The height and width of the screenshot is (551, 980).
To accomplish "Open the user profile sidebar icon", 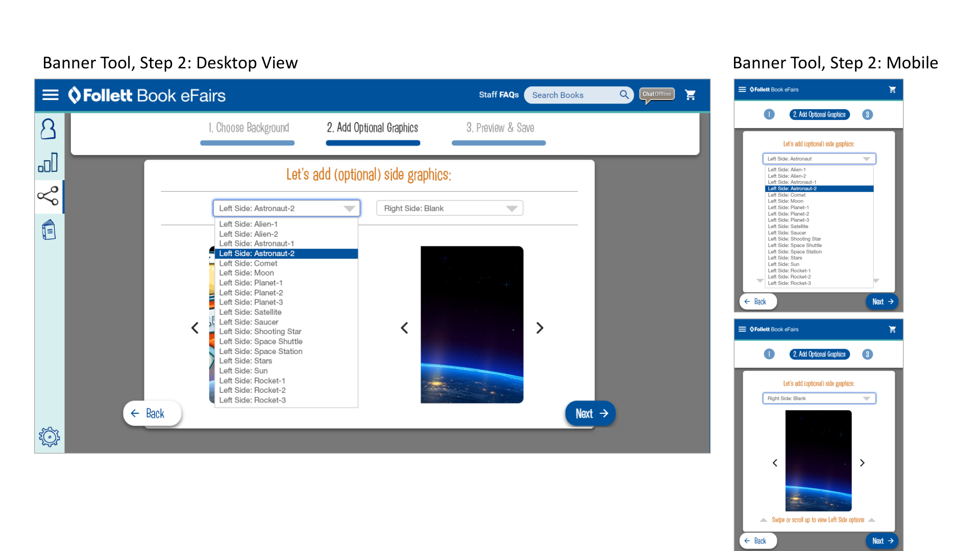I will point(48,129).
